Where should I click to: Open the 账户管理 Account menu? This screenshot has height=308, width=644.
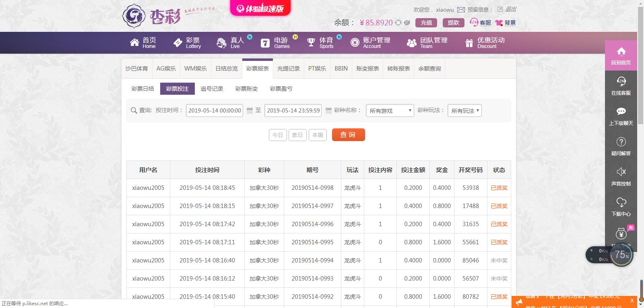[x=370, y=42]
